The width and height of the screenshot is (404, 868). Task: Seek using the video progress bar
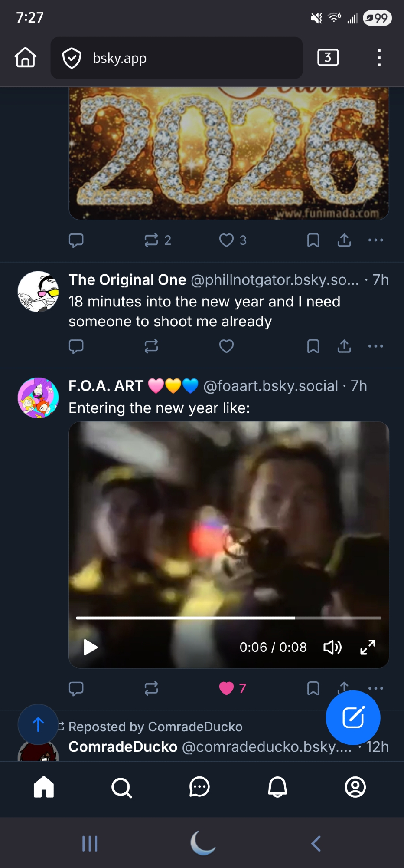[228, 618]
